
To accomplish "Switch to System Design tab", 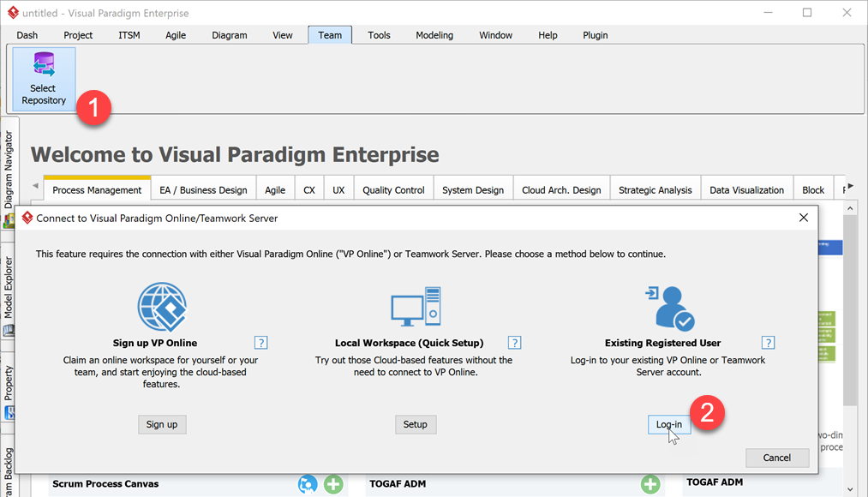I will point(473,190).
